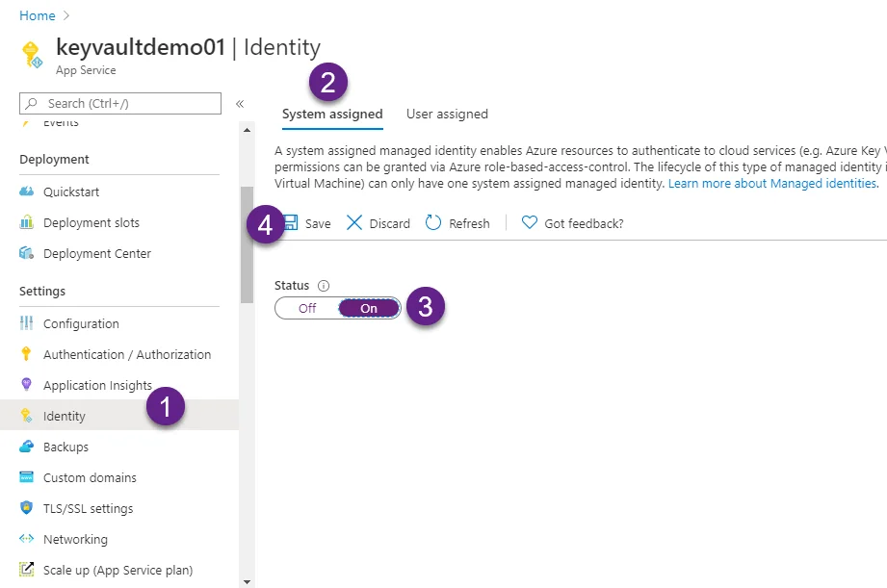Screen dimensions: 887x588
Task: Click the keyvaultdemo01 App Service key icon
Action: tap(32, 55)
